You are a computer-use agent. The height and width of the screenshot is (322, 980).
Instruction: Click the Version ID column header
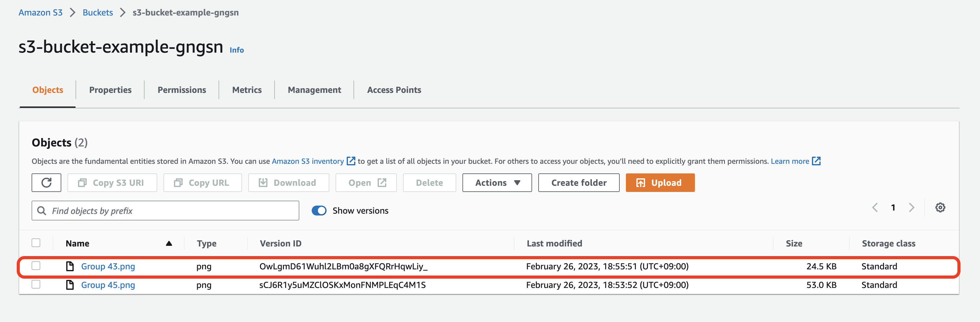click(x=280, y=244)
